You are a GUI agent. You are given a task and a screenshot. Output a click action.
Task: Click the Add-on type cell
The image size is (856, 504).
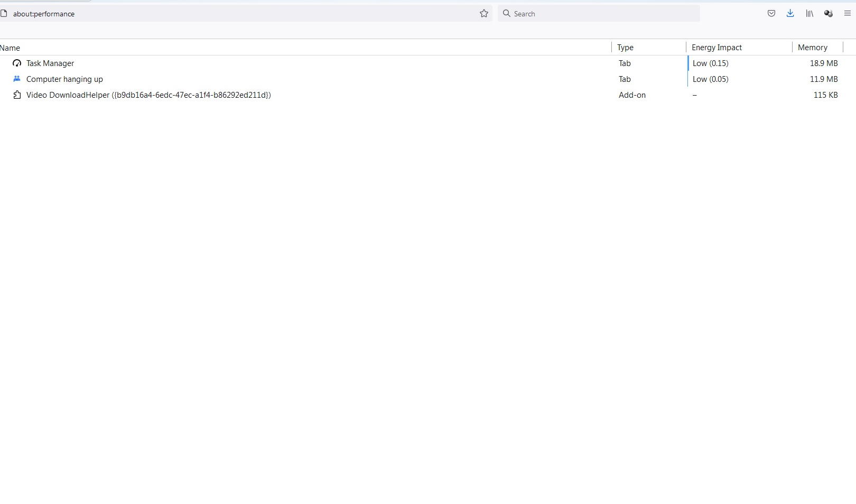pos(632,95)
